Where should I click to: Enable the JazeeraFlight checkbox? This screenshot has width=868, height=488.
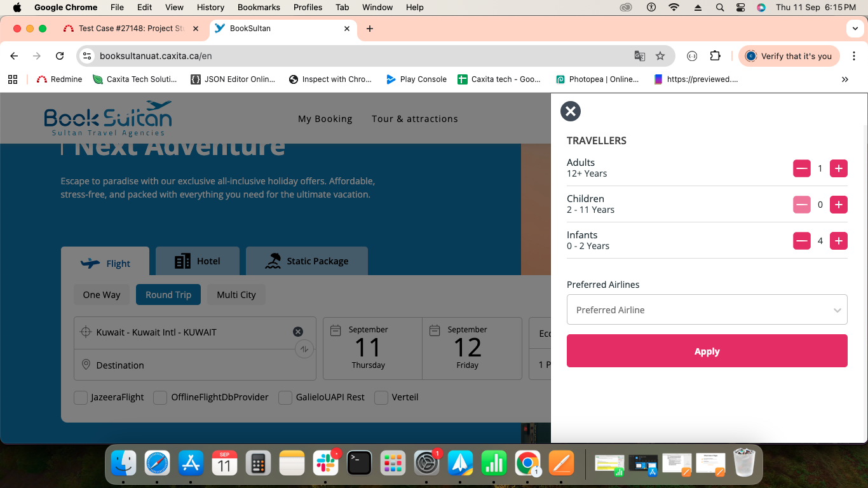[x=81, y=397]
